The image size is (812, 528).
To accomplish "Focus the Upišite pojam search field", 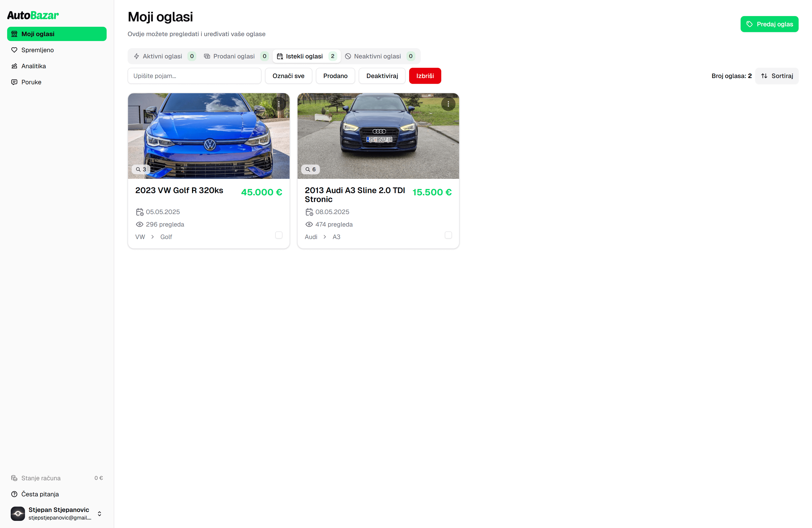I will 195,76.
